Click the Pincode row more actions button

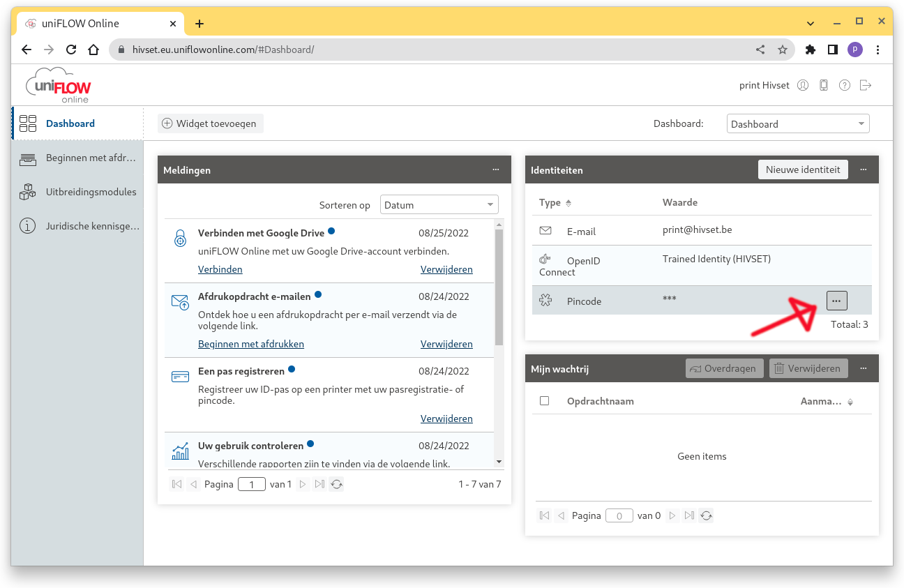[x=836, y=301]
